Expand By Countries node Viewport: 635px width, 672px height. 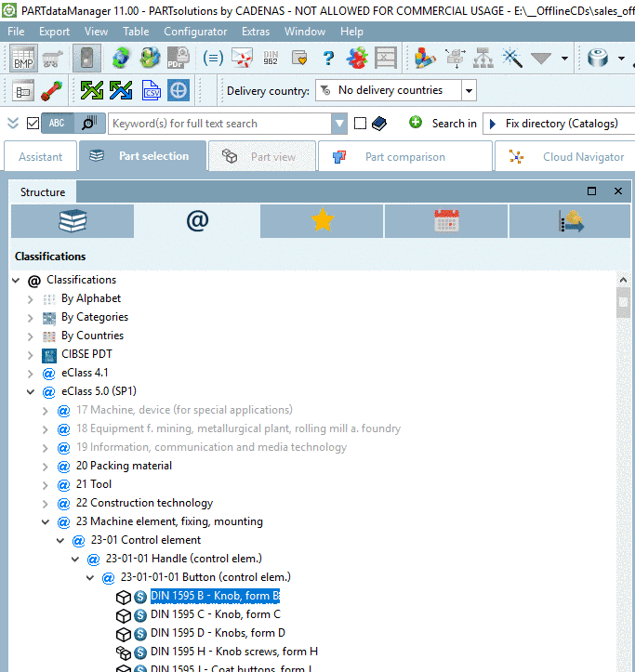[x=30, y=336]
